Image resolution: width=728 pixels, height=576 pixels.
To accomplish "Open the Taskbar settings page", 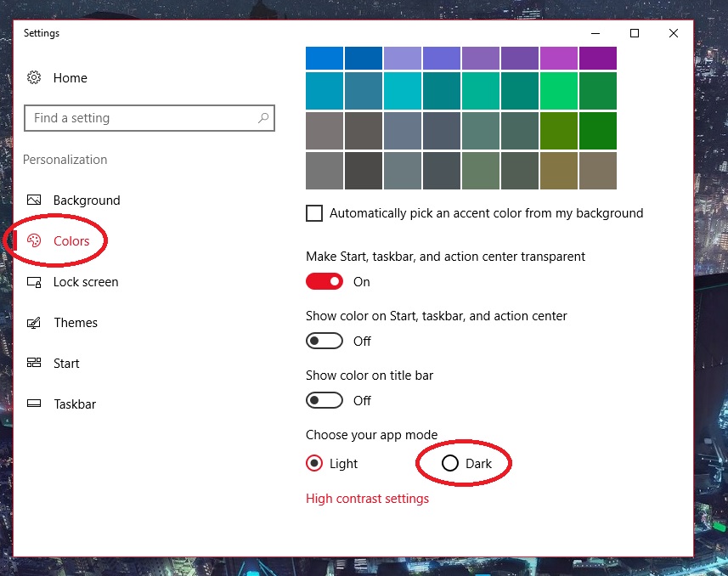I will click(75, 404).
